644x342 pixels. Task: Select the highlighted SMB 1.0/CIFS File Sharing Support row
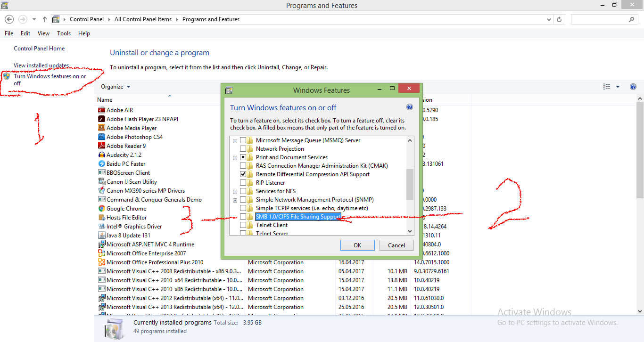coord(298,217)
